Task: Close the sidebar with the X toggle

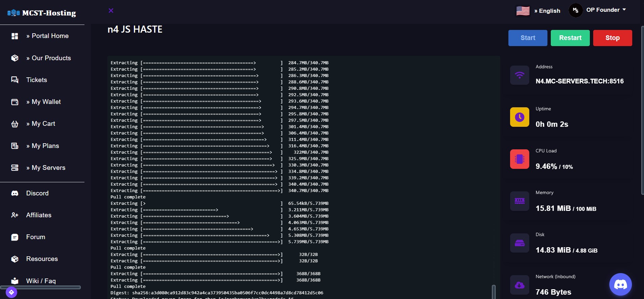Action: (x=111, y=10)
